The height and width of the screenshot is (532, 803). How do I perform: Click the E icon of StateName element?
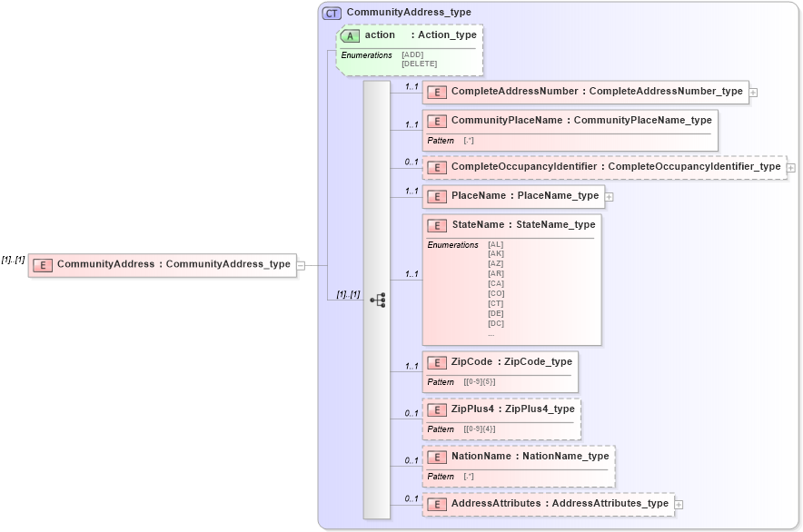tap(435, 224)
